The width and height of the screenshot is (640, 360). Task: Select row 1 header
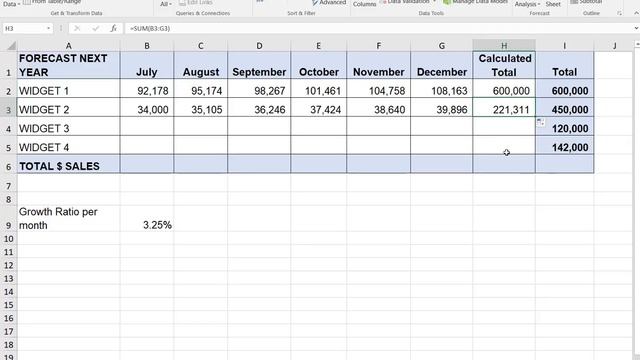[x=8, y=65]
